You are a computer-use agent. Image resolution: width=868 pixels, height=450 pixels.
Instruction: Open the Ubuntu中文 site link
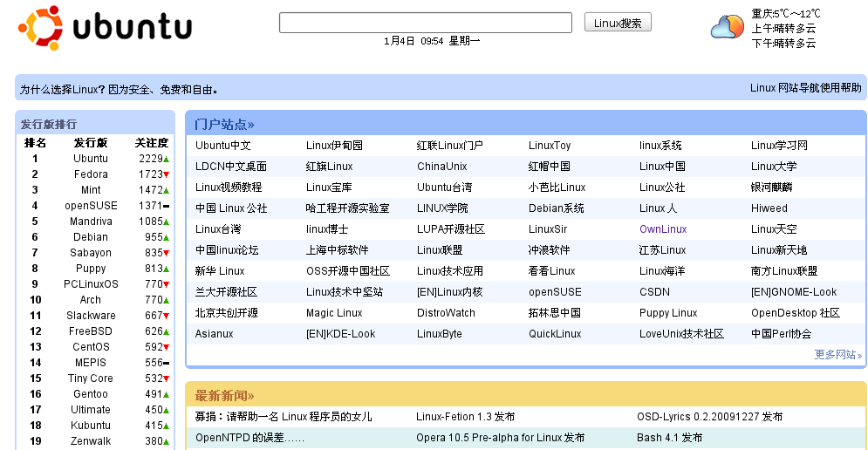click(223, 146)
